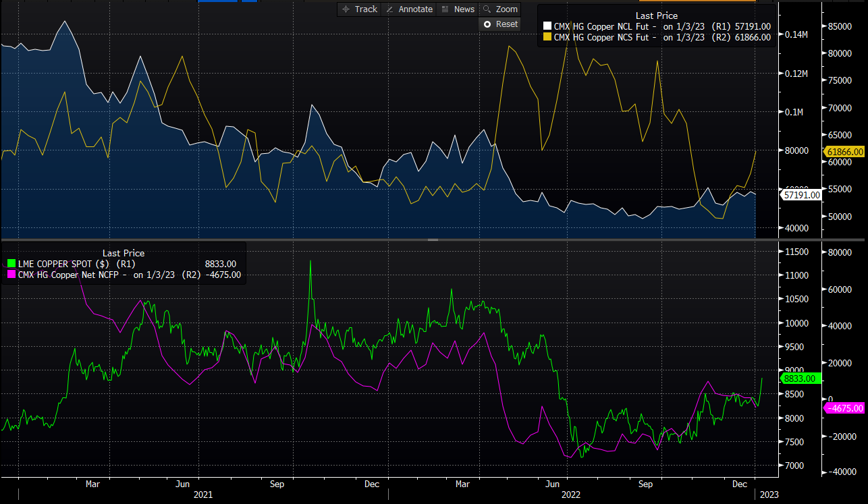
Task: Click the 2023 year label on time axis
Action: coord(769,495)
